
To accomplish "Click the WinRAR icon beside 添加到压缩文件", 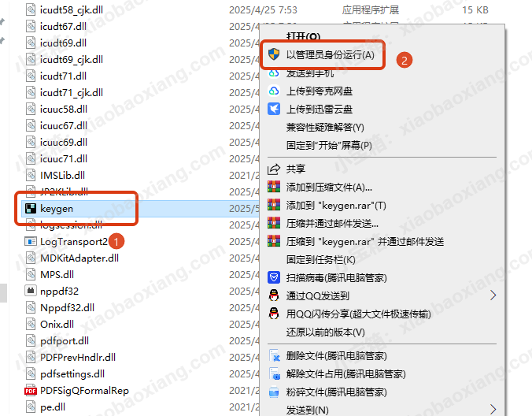I will 273,187.
